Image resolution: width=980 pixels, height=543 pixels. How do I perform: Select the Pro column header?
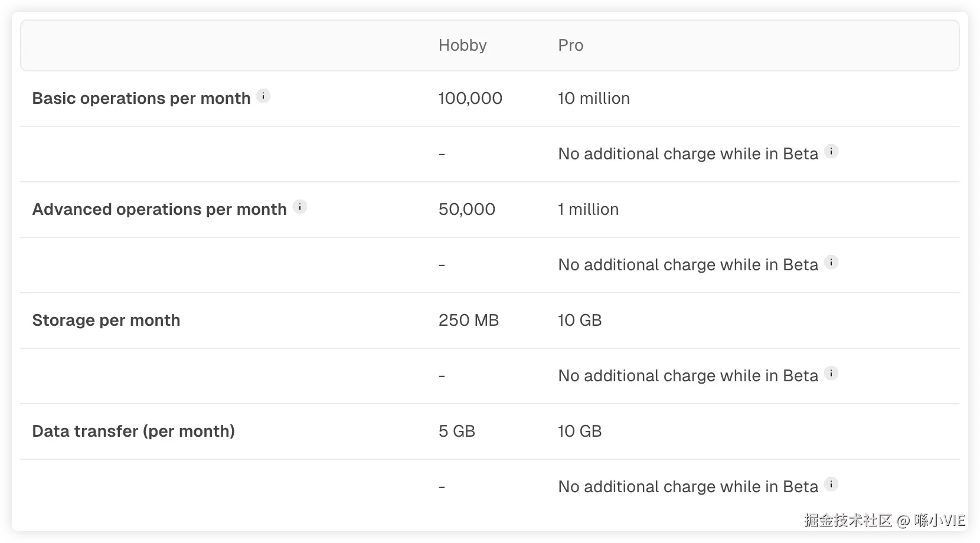(x=570, y=45)
